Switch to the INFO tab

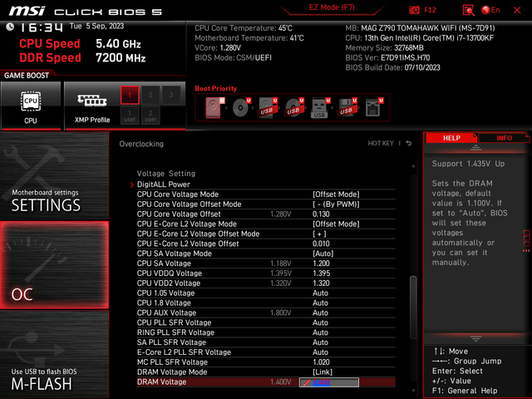tap(504, 138)
